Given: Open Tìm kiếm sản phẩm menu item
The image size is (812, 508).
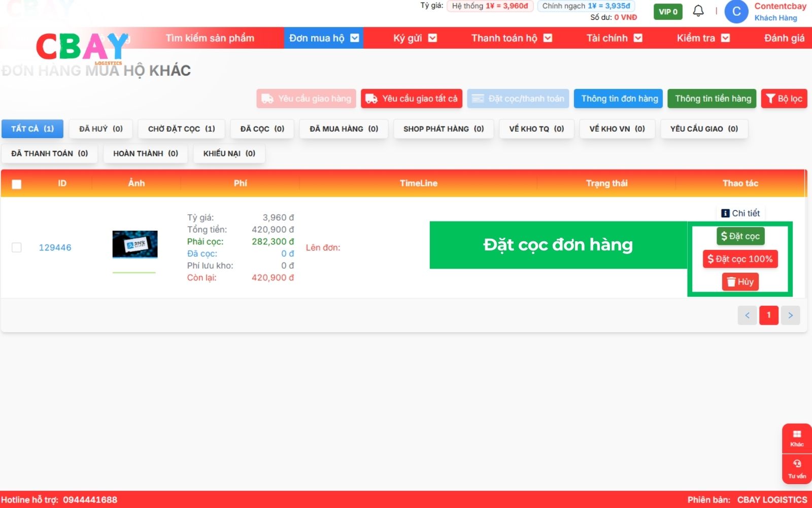Looking at the screenshot, I should pos(210,38).
